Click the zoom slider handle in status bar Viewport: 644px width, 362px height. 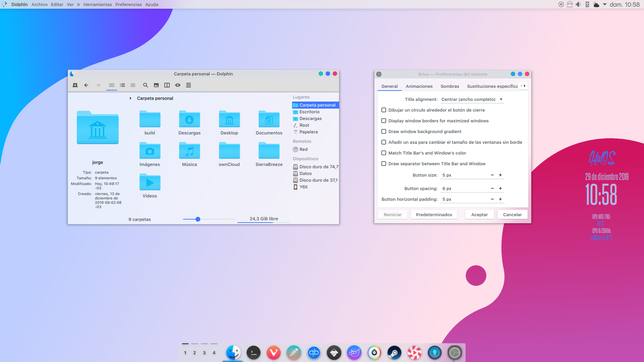198,219
